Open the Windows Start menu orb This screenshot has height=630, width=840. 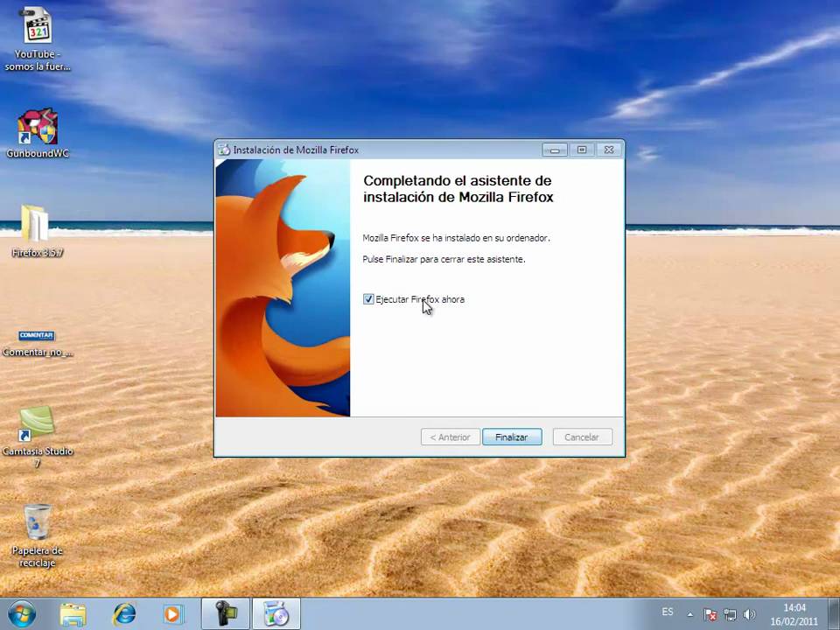pyautogui.click(x=22, y=614)
